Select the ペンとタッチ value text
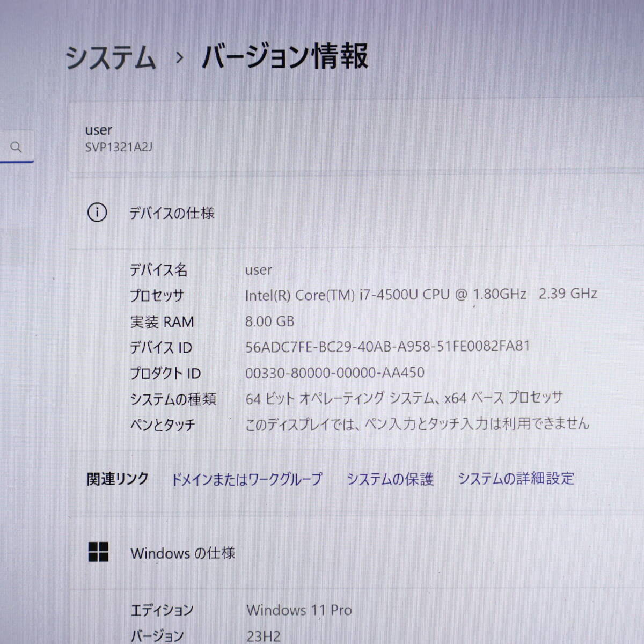The image size is (644, 644). [x=417, y=424]
